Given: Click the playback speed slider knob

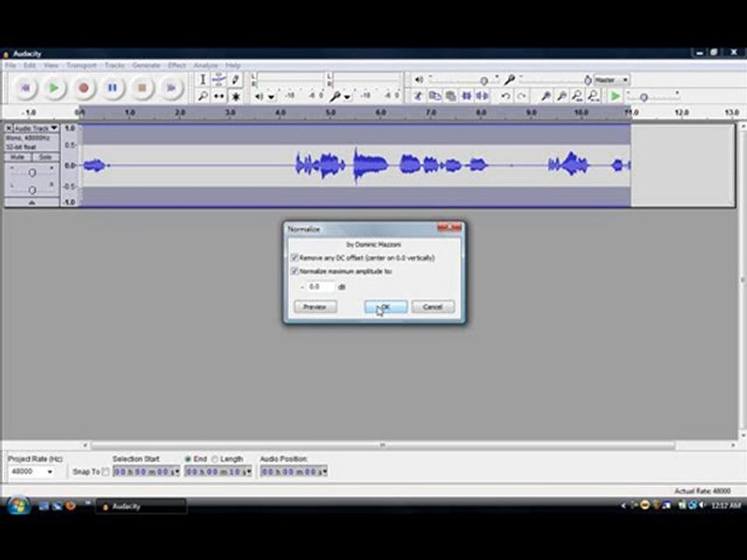Looking at the screenshot, I should 644,98.
